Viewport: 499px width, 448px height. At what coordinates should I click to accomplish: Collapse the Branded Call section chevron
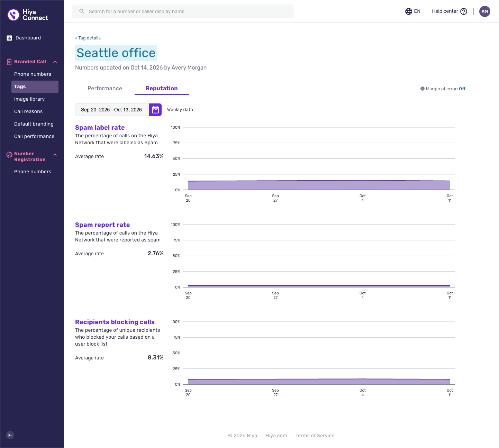(55, 62)
